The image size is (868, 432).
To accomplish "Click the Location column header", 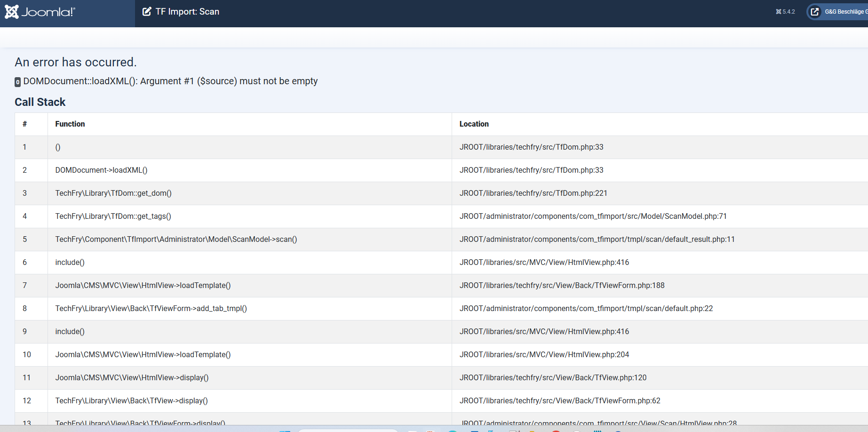I will [x=474, y=124].
